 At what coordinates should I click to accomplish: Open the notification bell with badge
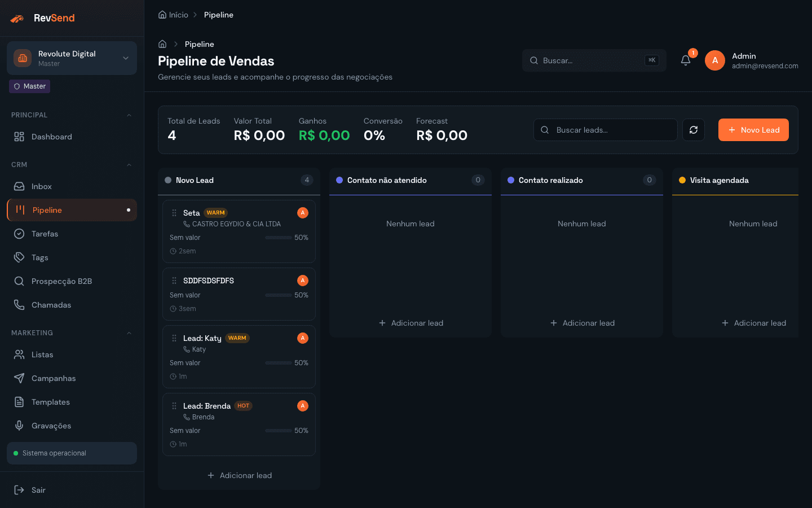click(x=685, y=60)
